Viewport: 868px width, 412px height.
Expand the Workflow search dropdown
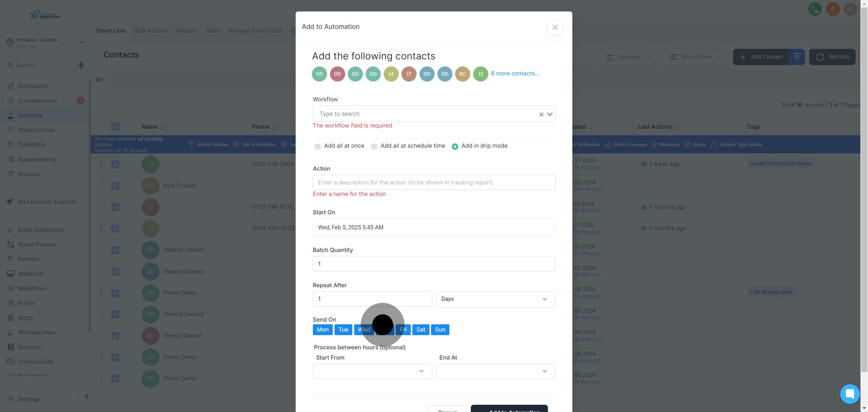click(550, 114)
